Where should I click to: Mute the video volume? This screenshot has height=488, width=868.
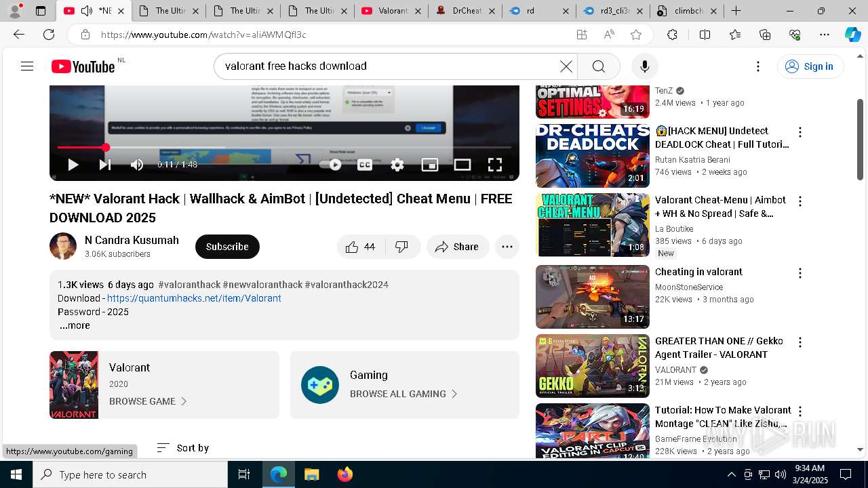click(137, 164)
